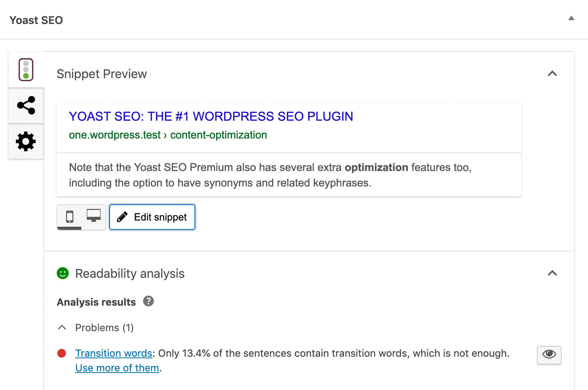Screen dimensions: 588x390
Task: Collapse the Snippet Preview section
Action: [x=553, y=74]
